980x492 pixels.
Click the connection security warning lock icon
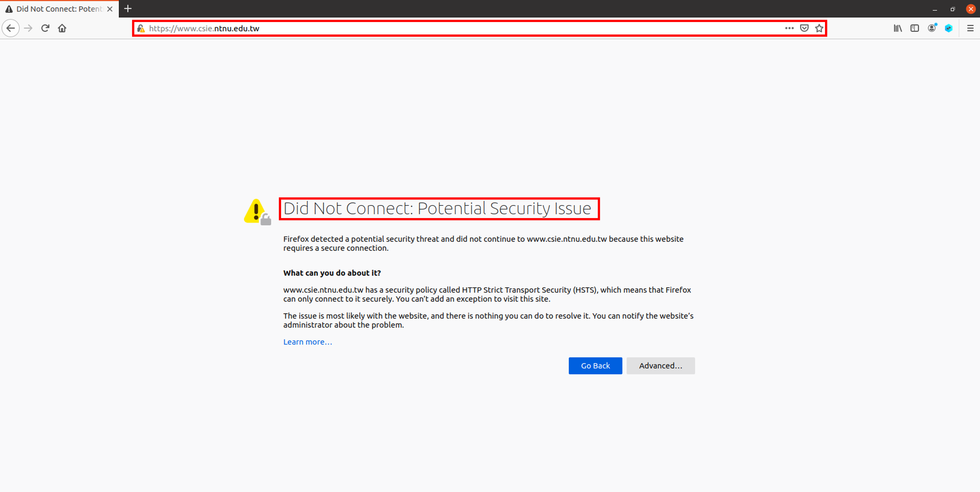click(141, 28)
